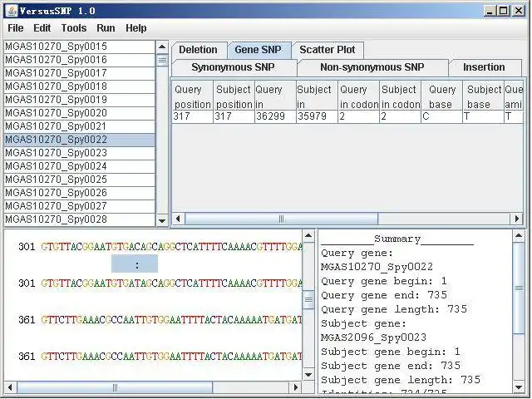The image size is (532, 399).
Task: Maximize the VersusSNP window
Action: pyautogui.click(x=504, y=11)
